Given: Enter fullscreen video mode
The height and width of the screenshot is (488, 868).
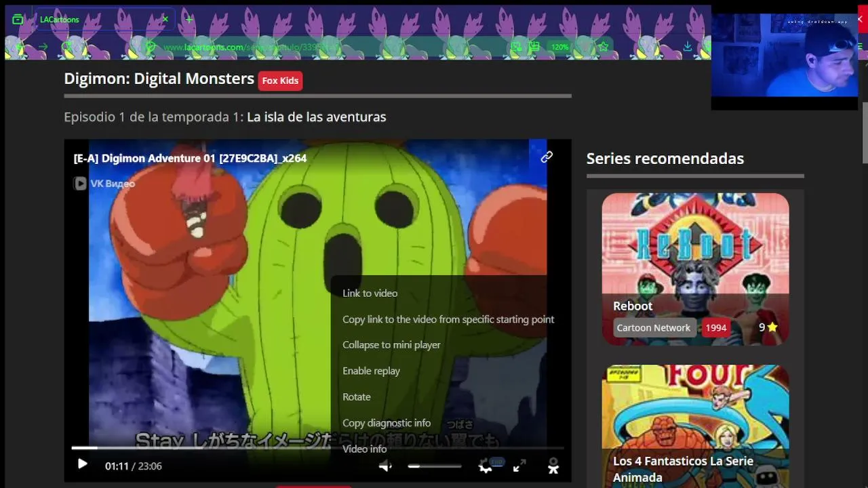Looking at the screenshot, I should [x=519, y=466].
